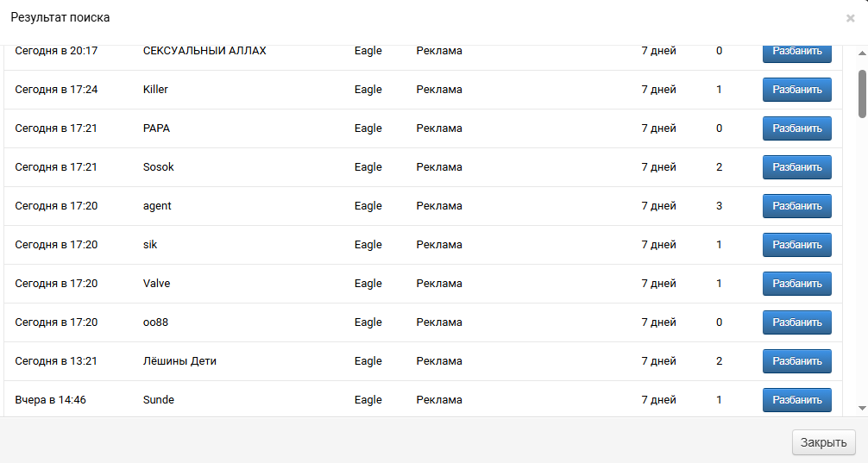
Task: Close the search results dialog with X
Action: (850, 18)
